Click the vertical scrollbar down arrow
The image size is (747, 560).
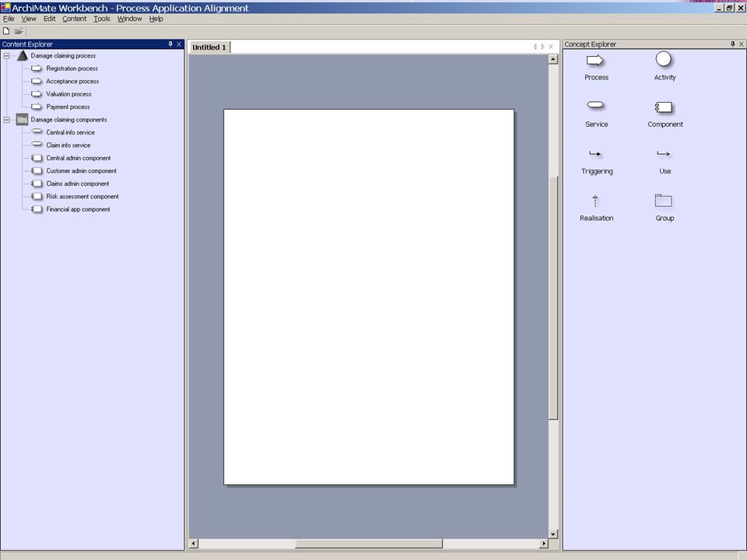click(x=553, y=534)
